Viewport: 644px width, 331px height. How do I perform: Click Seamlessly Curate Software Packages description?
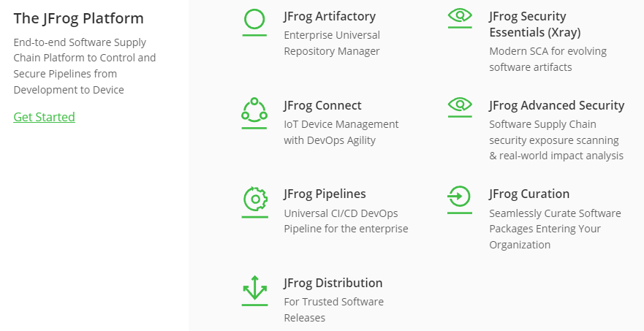point(555,229)
